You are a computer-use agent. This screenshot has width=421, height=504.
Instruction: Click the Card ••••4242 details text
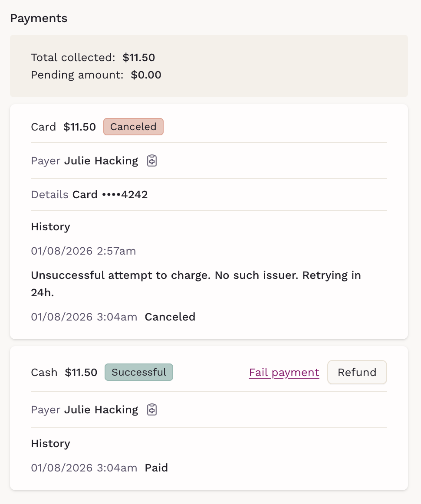click(110, 194)
